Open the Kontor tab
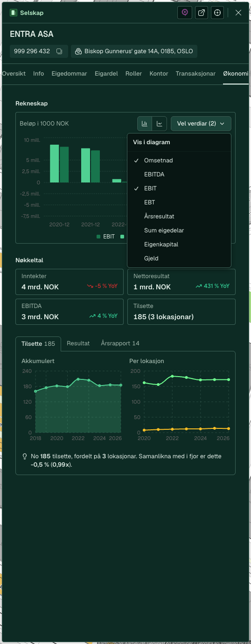The height and width of the screenshot is (644, 251). point(159,74)
